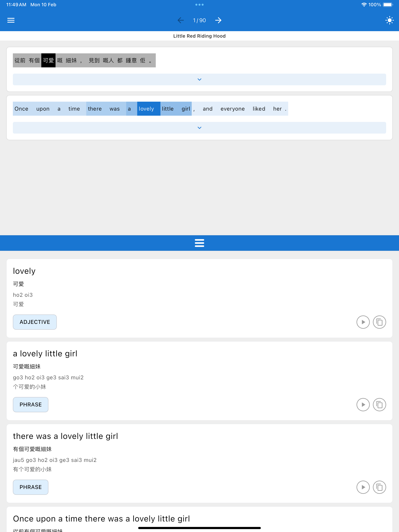The height and width of the screenshot is (532, 399).
Task: Select the Cantonese word 都
Action: point(120,60)
